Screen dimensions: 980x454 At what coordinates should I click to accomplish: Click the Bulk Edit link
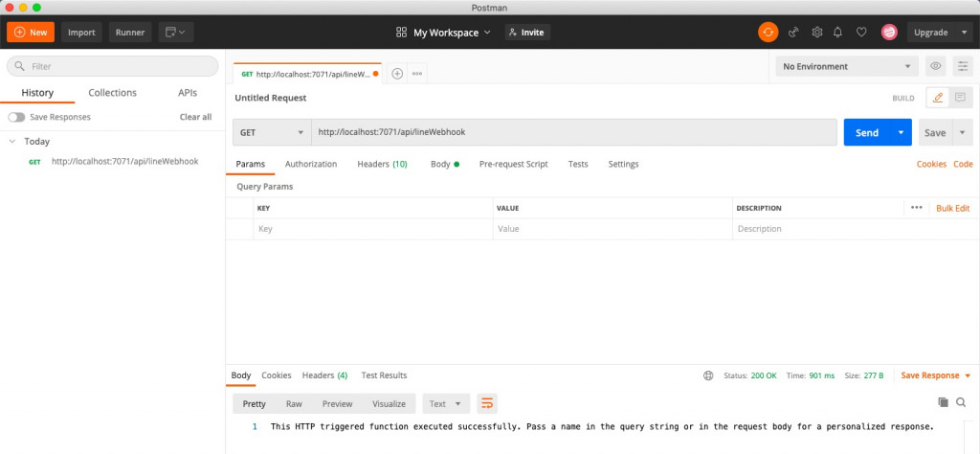coord(953,208)
